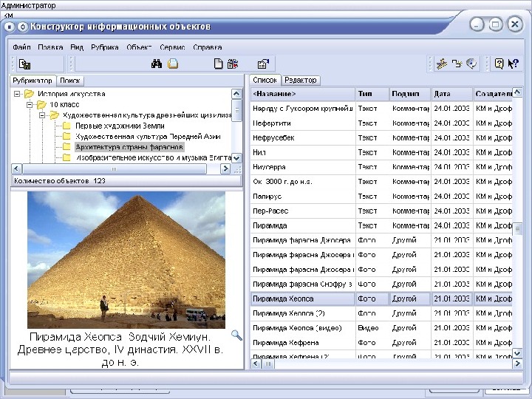Click the open folder icon beside binoculars
This screenshot has width=532, height=399.
172,64
